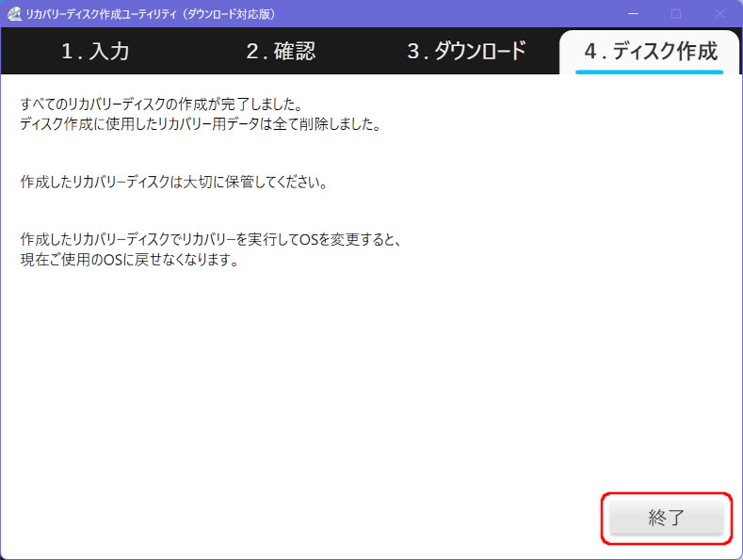Click the text 現在ご使用のOSに戻せなくなります。

129,260
